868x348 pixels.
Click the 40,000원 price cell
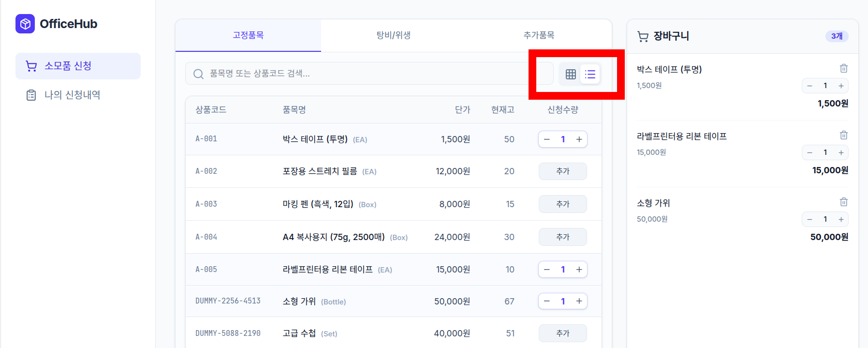(x=452, y=333)
